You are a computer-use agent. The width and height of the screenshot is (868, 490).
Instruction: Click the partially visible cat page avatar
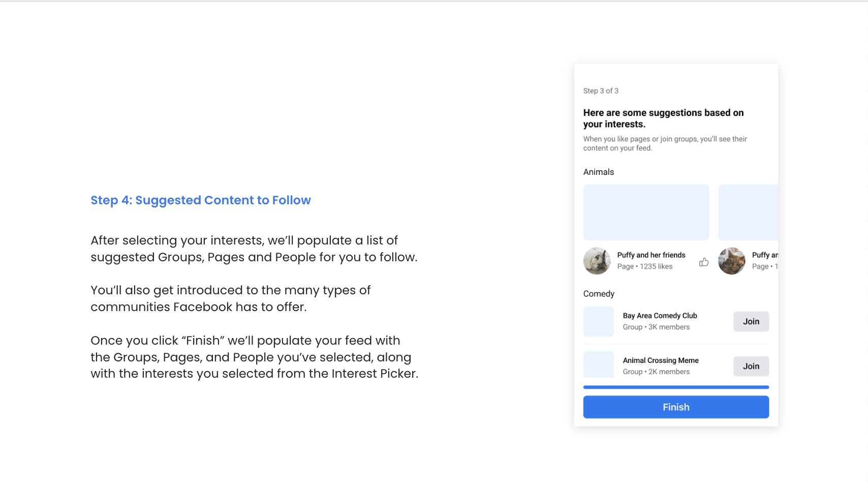coord(732,261)
